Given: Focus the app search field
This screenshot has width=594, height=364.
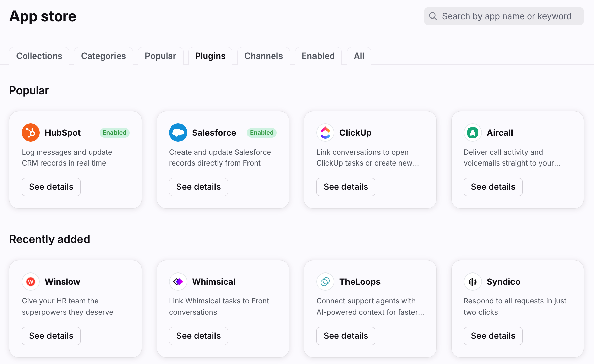Looking at the screenshot, I should pyautogui.click(x=504, y=16).
